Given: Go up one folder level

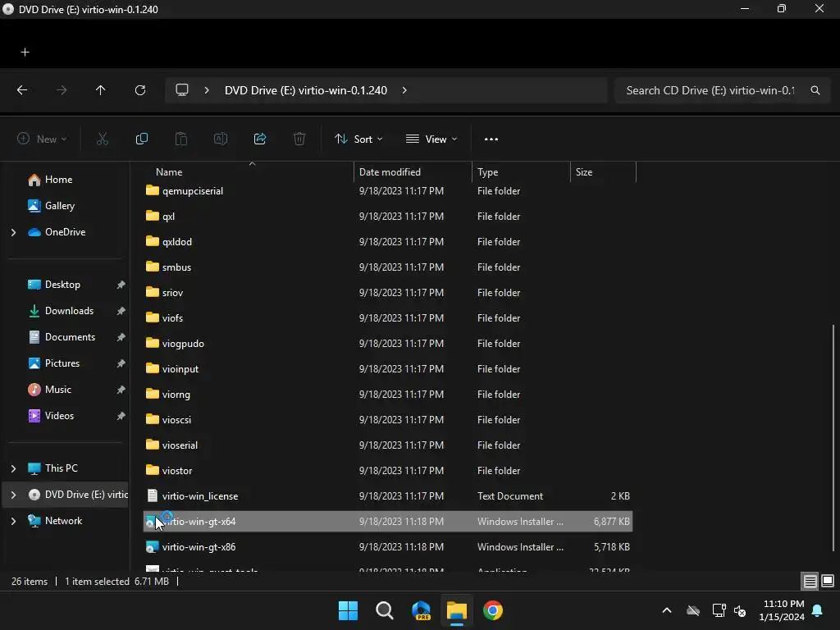Looking at the screenshot, I should coord(100,90).
